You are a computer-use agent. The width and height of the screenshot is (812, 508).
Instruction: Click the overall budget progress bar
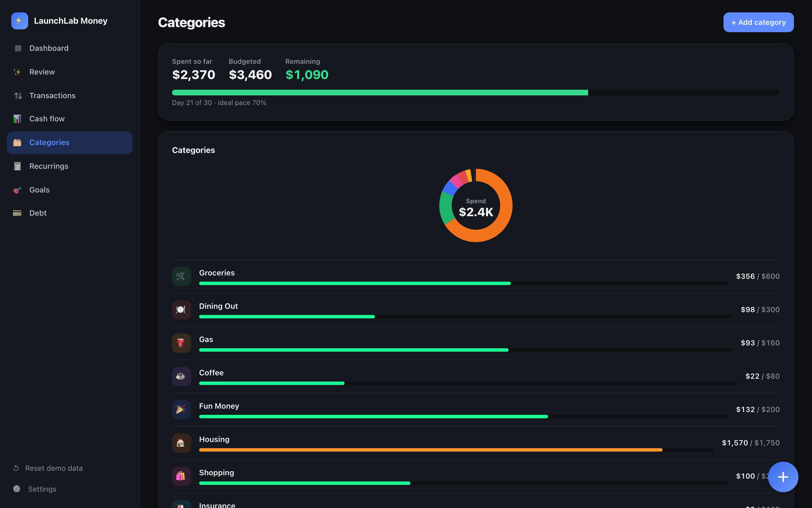(x=475, y=92)
